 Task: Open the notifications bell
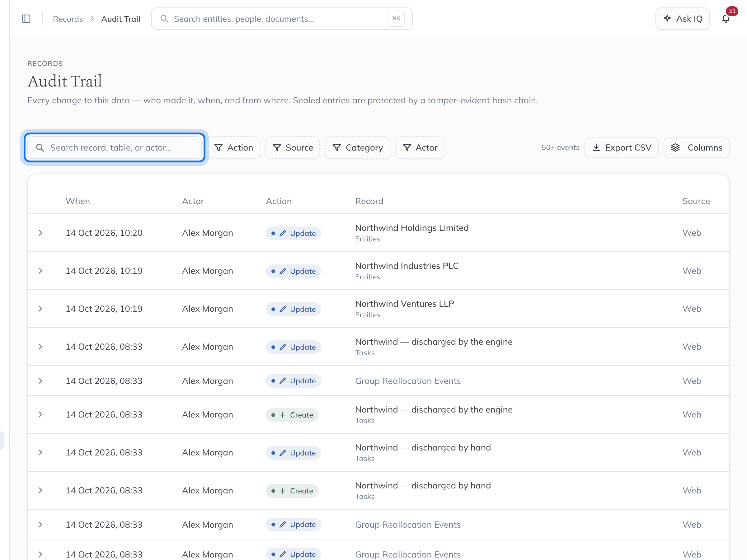point(726,19)
